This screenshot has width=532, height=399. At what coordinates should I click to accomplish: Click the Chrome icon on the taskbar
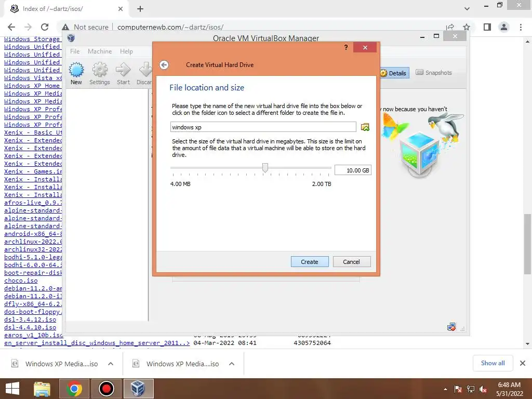pos(74,389)
